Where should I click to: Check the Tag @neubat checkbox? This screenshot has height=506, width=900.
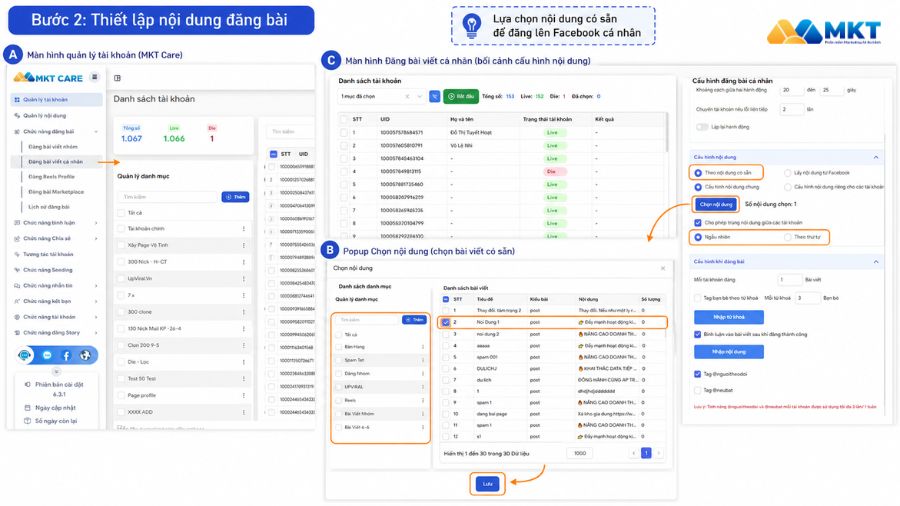point(698,390)
